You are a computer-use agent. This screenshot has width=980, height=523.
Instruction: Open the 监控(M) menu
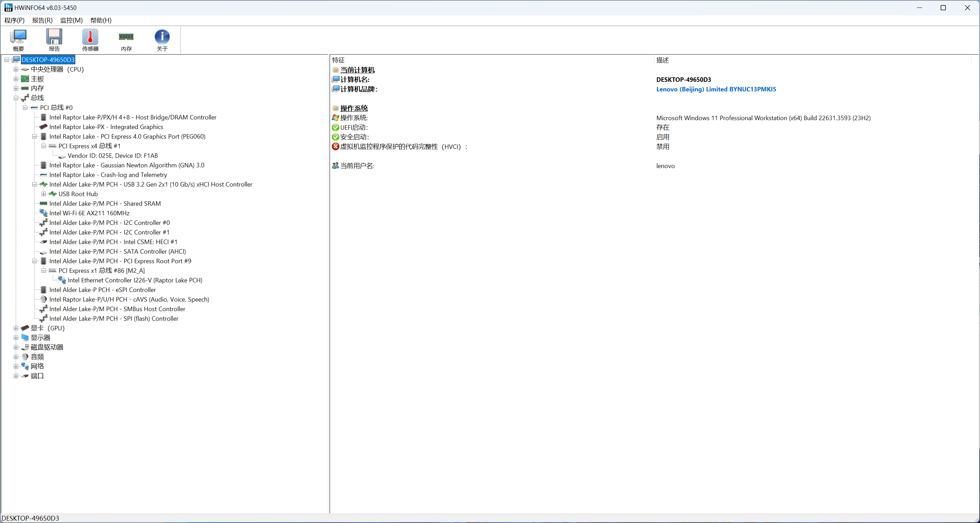click(x=71, y=20)
